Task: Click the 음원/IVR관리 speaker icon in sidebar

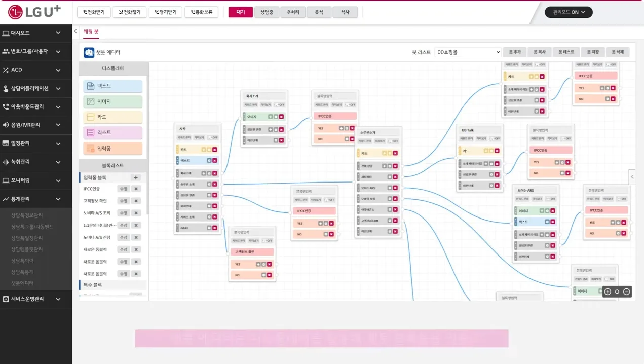Action: tap(6, 125)
